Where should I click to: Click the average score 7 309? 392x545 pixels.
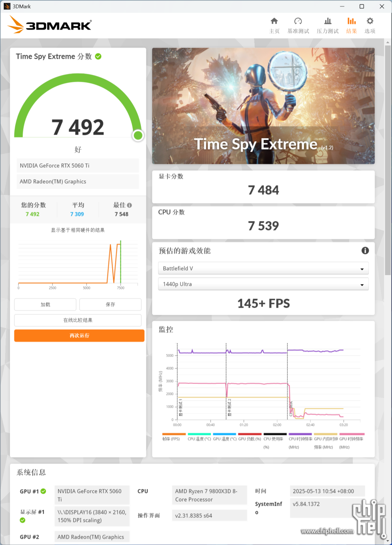(x=77, y=214)
